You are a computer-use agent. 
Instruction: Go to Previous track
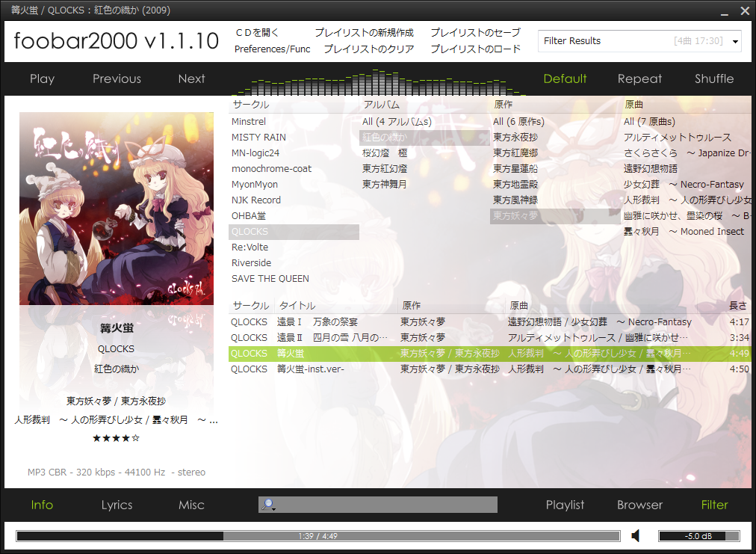(x=117, y=79)
